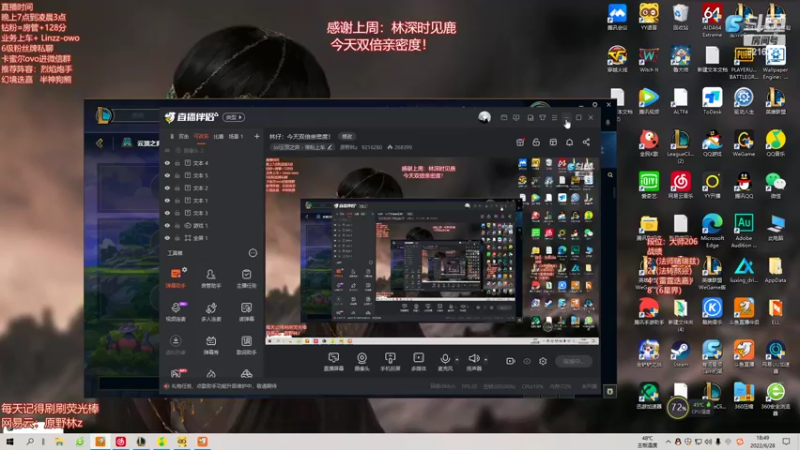Image resolution: width=800 pixels, height=450 pixels.
Task: Open the notification bell above the preview
Action: pyautogui.click(x=569, y=142)
